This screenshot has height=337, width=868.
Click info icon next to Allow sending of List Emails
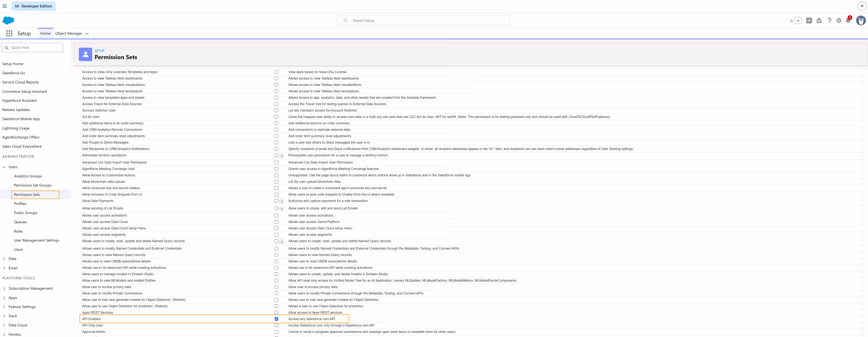coord(282,209)
